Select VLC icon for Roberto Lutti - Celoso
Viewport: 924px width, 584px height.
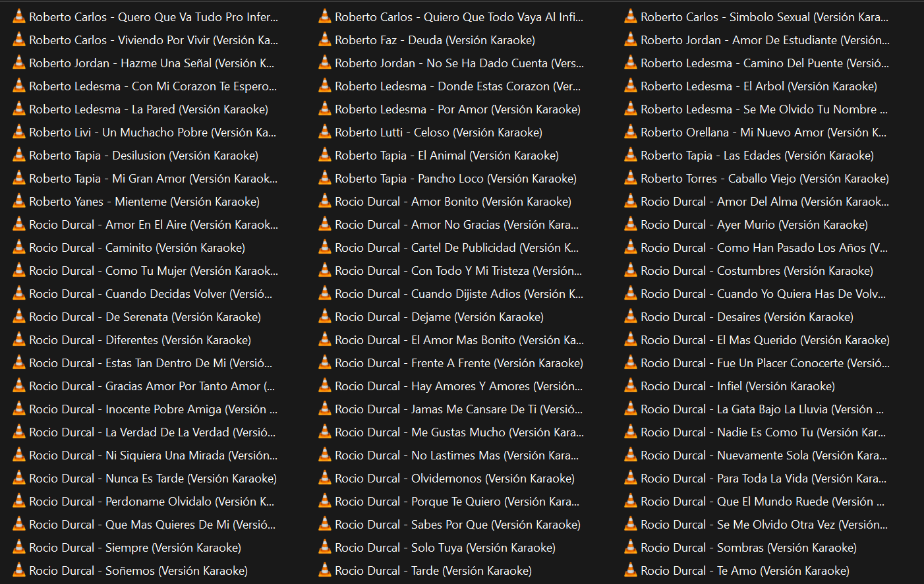[x=325, y=132]
